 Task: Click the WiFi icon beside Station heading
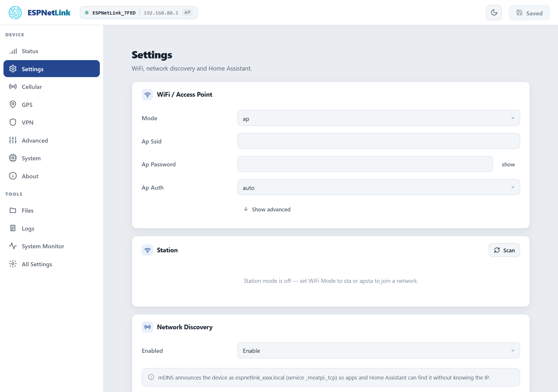[147, 250]
